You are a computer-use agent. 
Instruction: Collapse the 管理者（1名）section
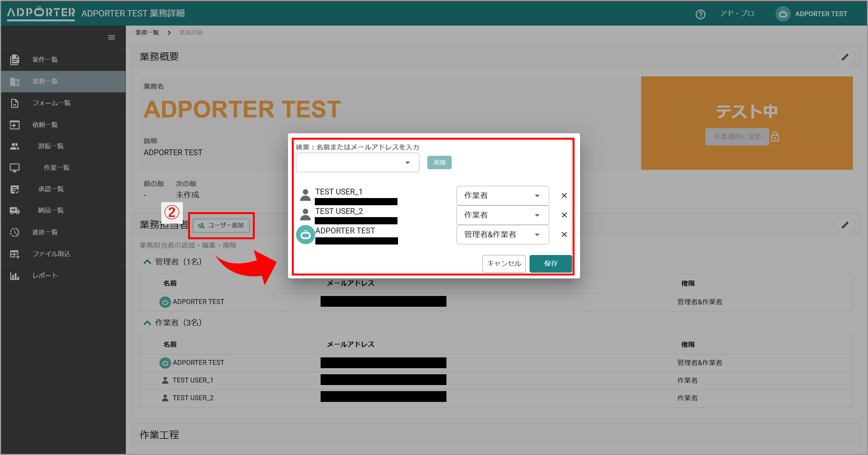point(147,262)
